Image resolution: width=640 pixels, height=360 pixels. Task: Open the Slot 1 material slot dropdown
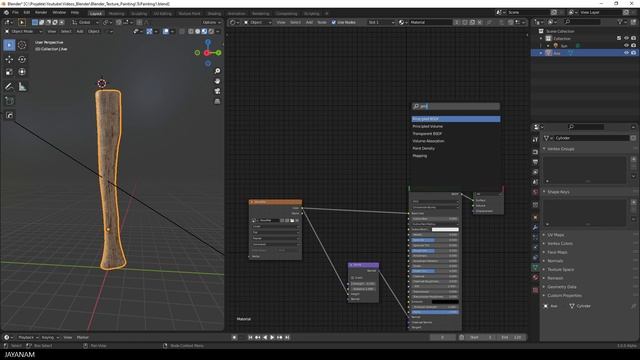pyautogui.click(x=381, y=22)
